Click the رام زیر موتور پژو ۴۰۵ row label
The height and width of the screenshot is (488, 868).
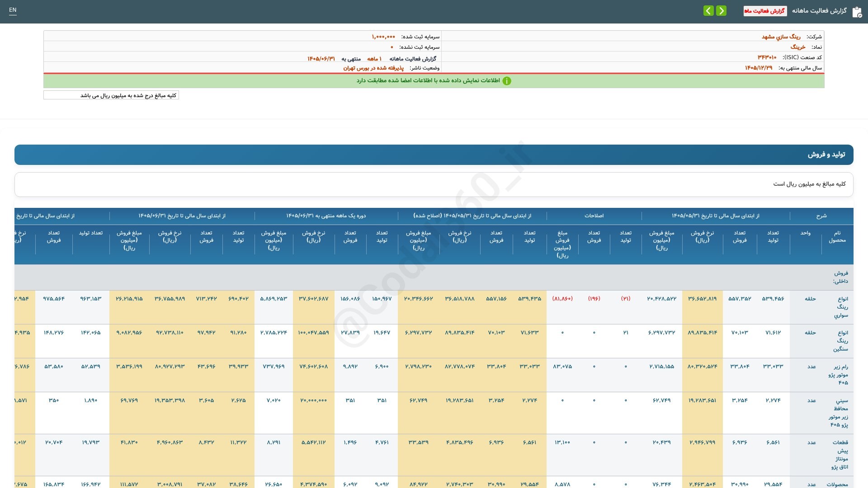point(839,375)
